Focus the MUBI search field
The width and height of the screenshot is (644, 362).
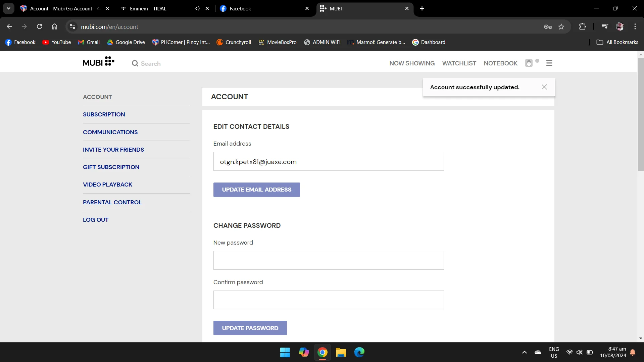151,63
